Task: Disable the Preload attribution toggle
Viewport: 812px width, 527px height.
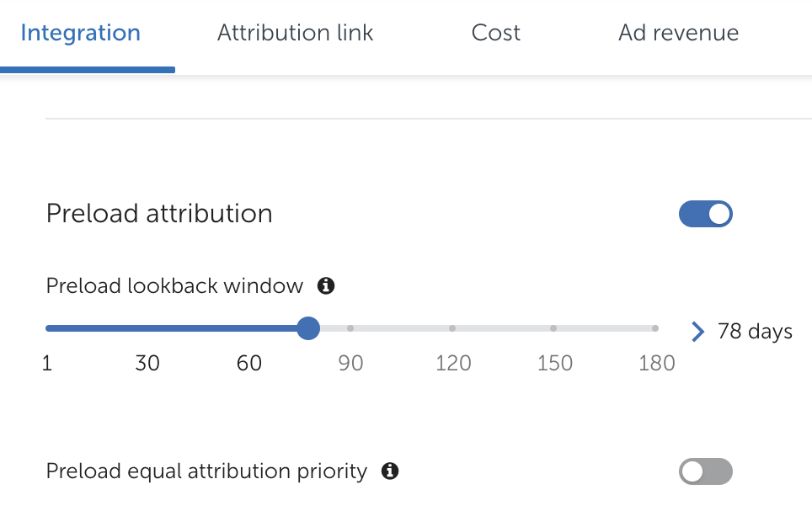Action: (x=706, y=215)
